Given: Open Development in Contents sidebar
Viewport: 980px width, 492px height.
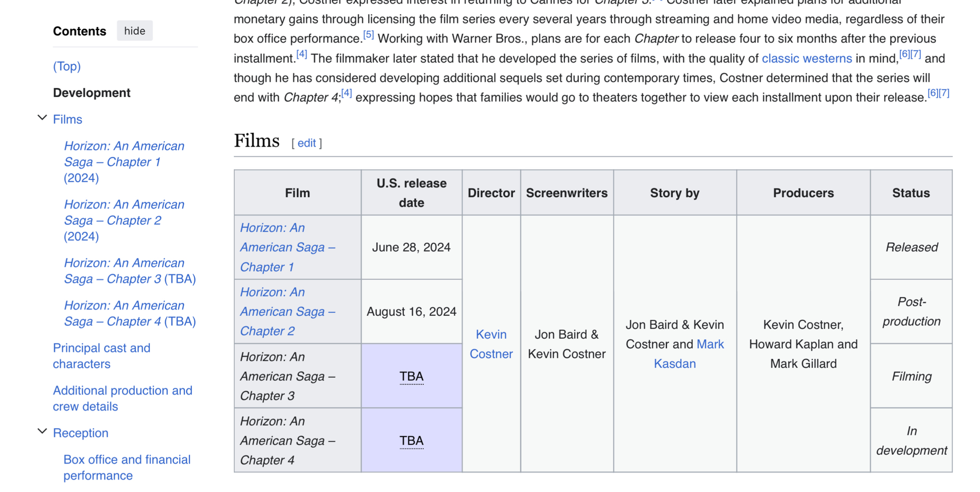Looking at the screenshot, I should click(x=92, y=92).
